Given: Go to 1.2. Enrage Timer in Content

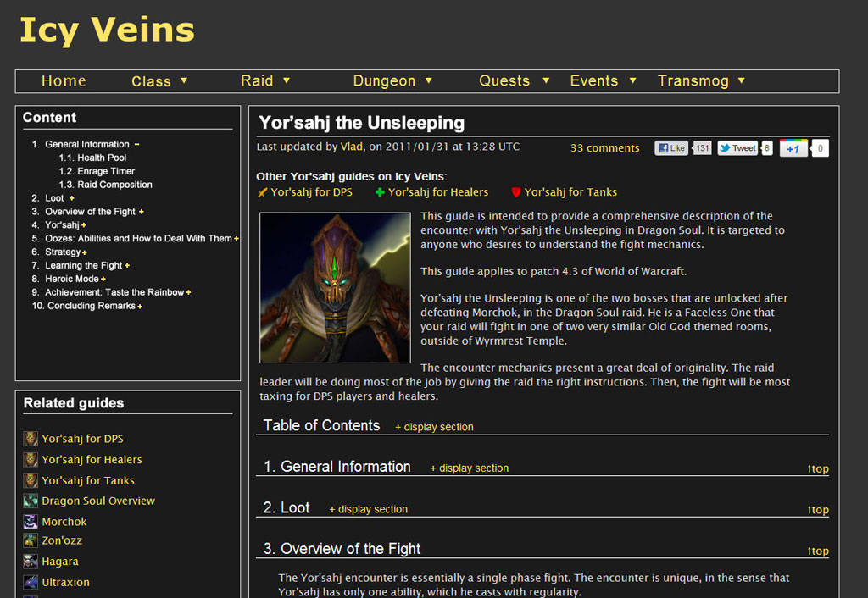Looking at the screenshot, I should pyautogui.click(x=97, y=171).
